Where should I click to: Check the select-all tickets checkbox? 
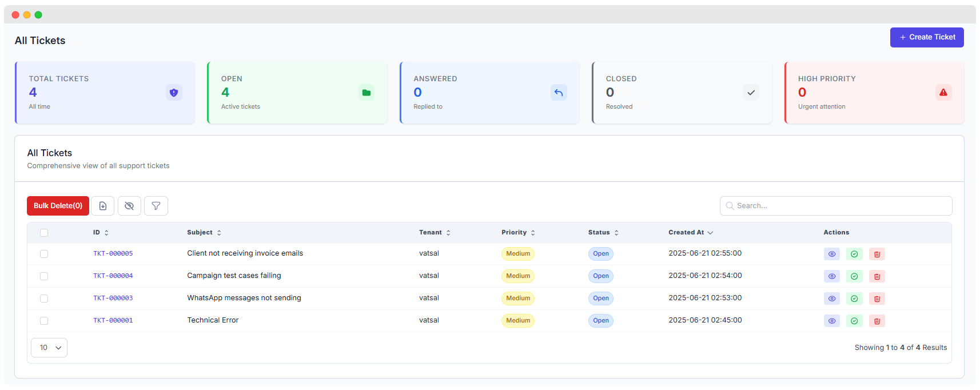tap(44, 233)
